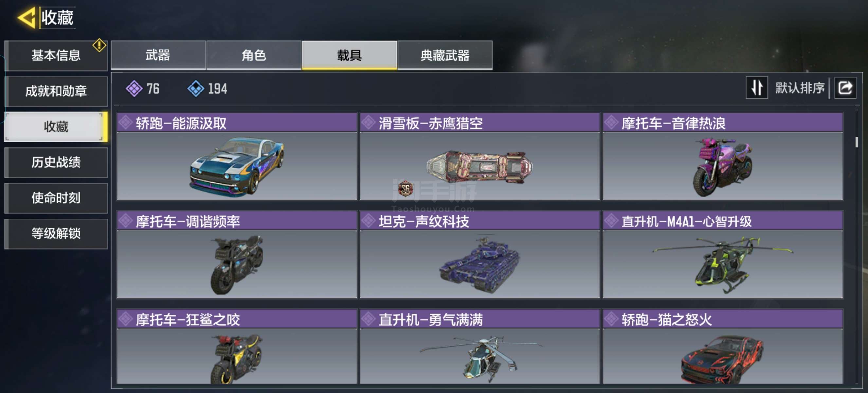The image size is (868, 393).
Task: Select the 坦克-声纹科技 tank card
Action: pos(479,255)
